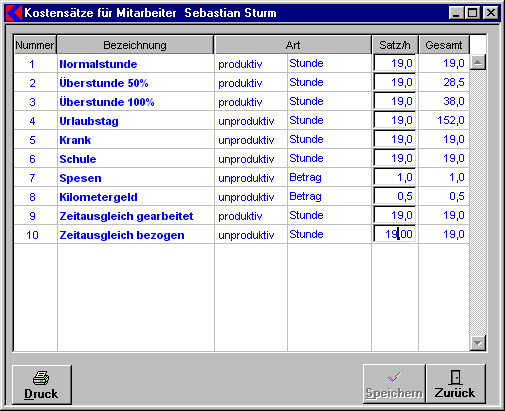The image size is (505, 411).
Task: Select the Satz/h field for Kilometergeld
Action: [394, 196]
